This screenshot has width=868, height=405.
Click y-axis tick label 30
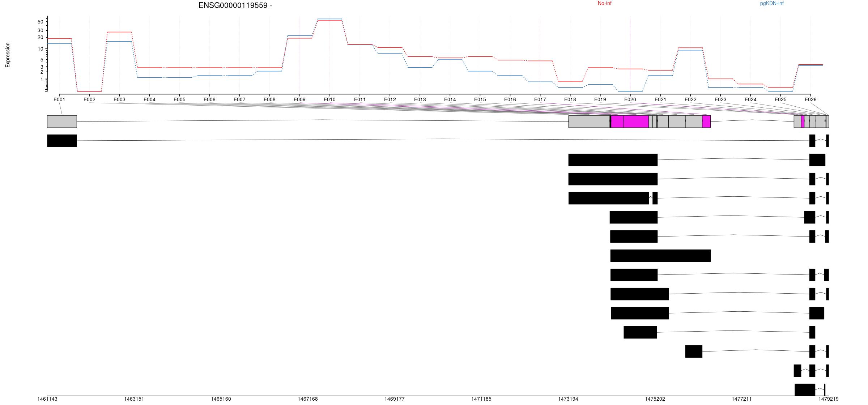40,30
